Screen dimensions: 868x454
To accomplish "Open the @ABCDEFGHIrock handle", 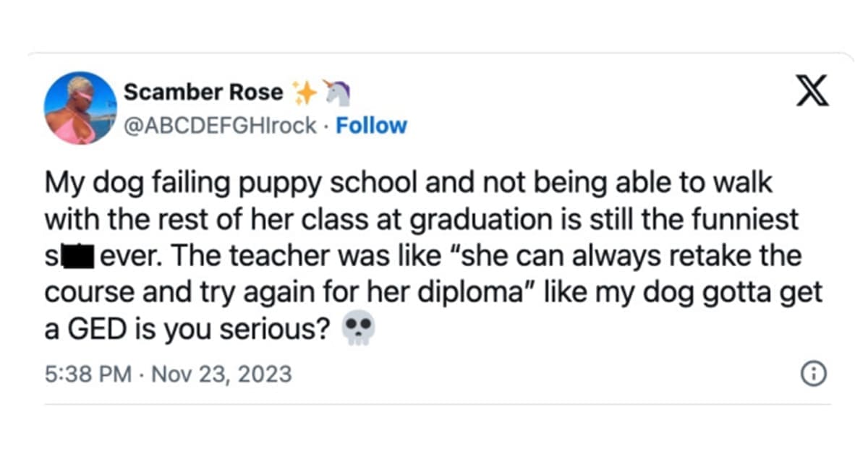I will 220,125.
